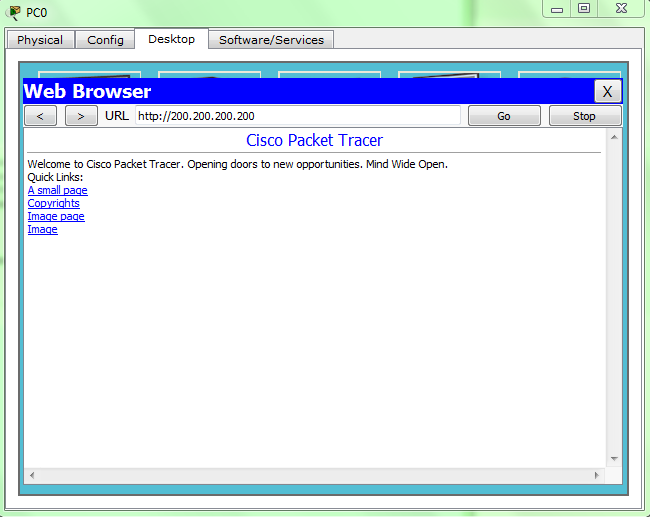Click the URL address field
The image size is (650, 517).
tap(298, 116)
